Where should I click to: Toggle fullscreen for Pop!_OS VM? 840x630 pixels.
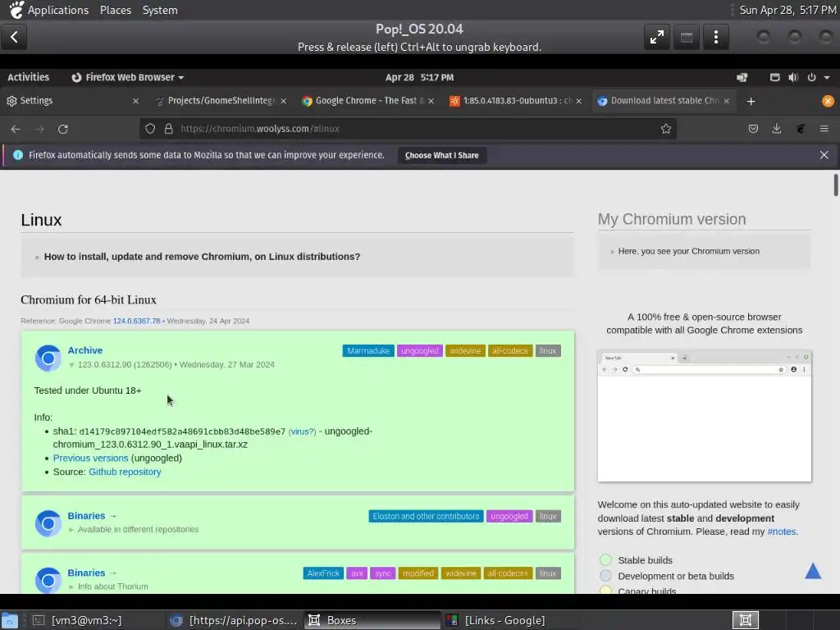click(657, 37)
